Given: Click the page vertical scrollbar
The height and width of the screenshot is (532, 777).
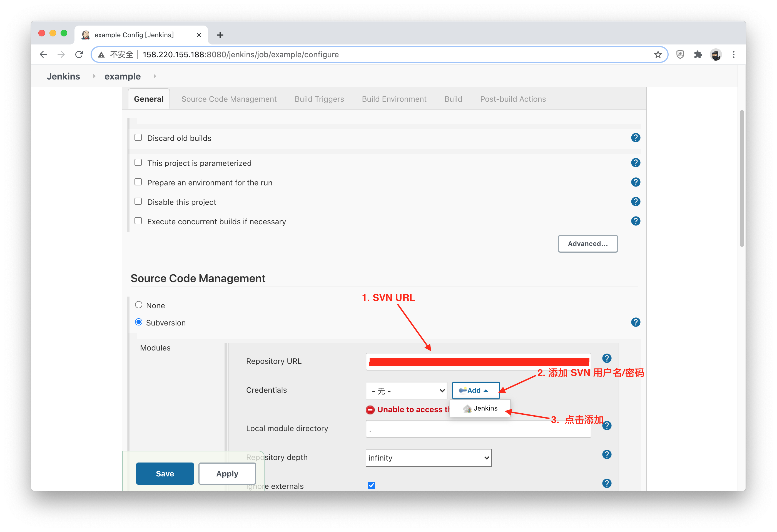Looking at the screenshot, I should click(741, 178).
